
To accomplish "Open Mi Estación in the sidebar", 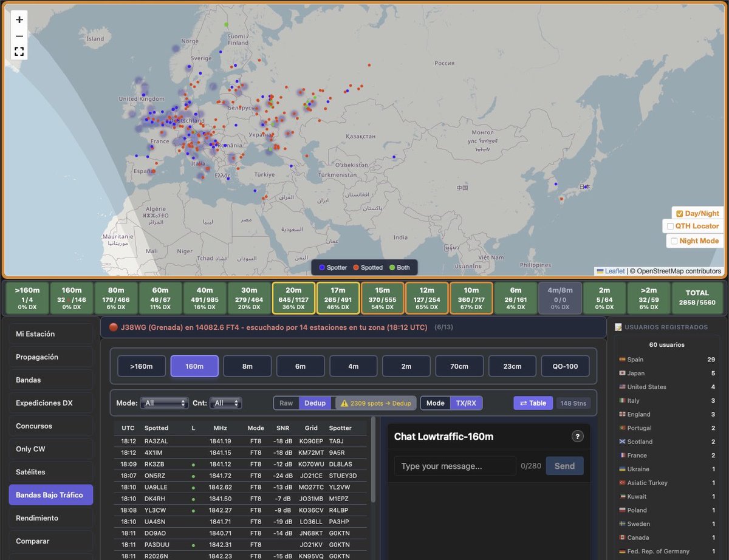I will [51, 334].
